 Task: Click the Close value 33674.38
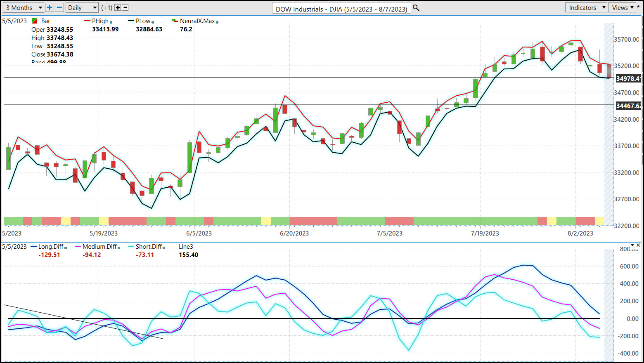pos(60,54)
